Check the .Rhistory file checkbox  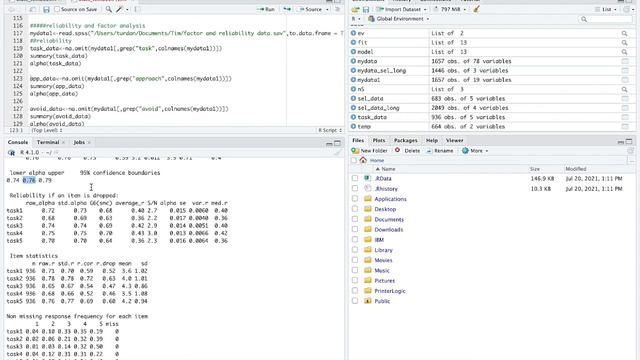tap(355, 189)
